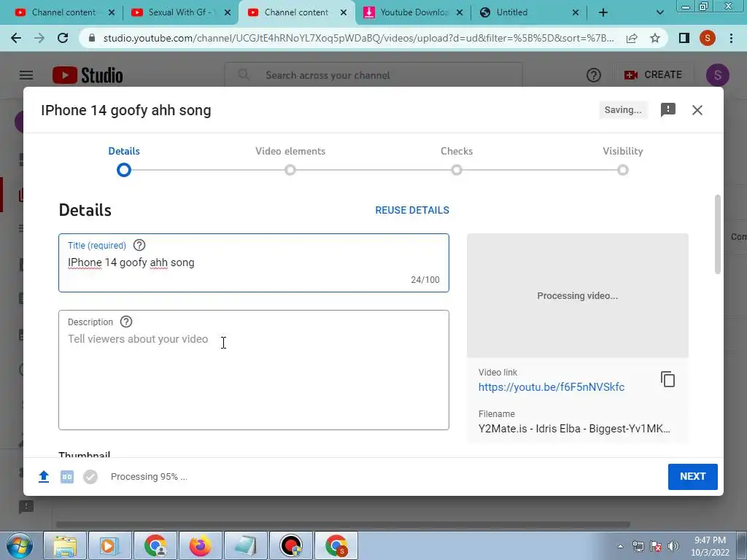Switch to Youtube Download tab
This screenshot has width=747, height=560.
(414, 13)
